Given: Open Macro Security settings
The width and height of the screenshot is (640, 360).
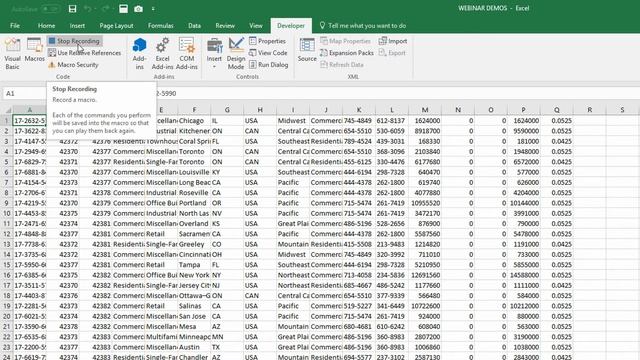Looking at the screenshot, I should click(73, 64).
